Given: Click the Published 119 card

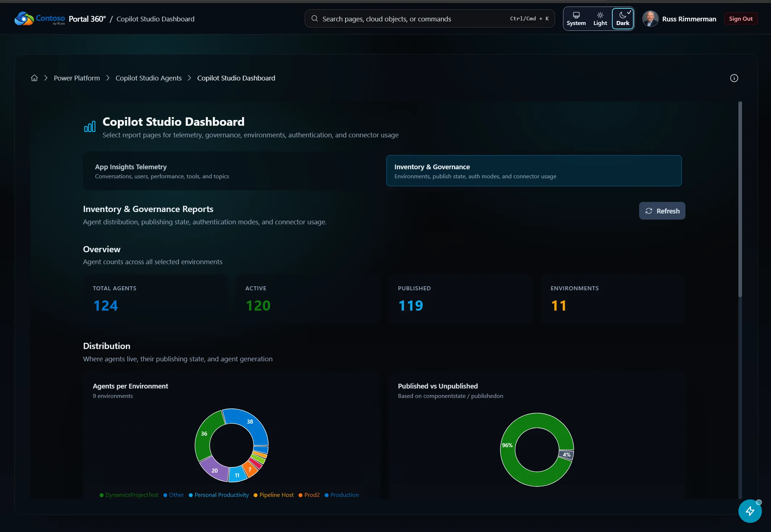Looking at the screenshot, I should [460, 299].
